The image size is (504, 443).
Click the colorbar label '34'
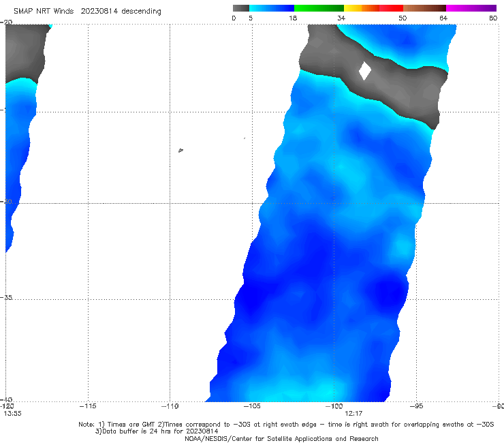pos(341,18)
